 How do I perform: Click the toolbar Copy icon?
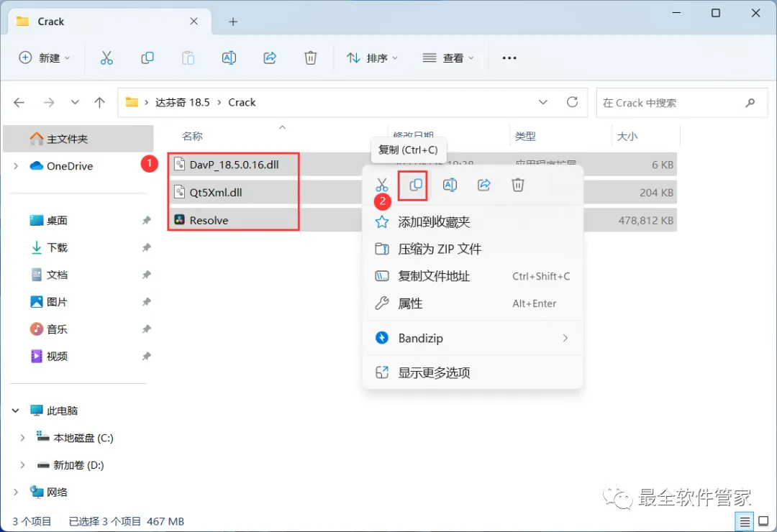(x=147, y=58)
